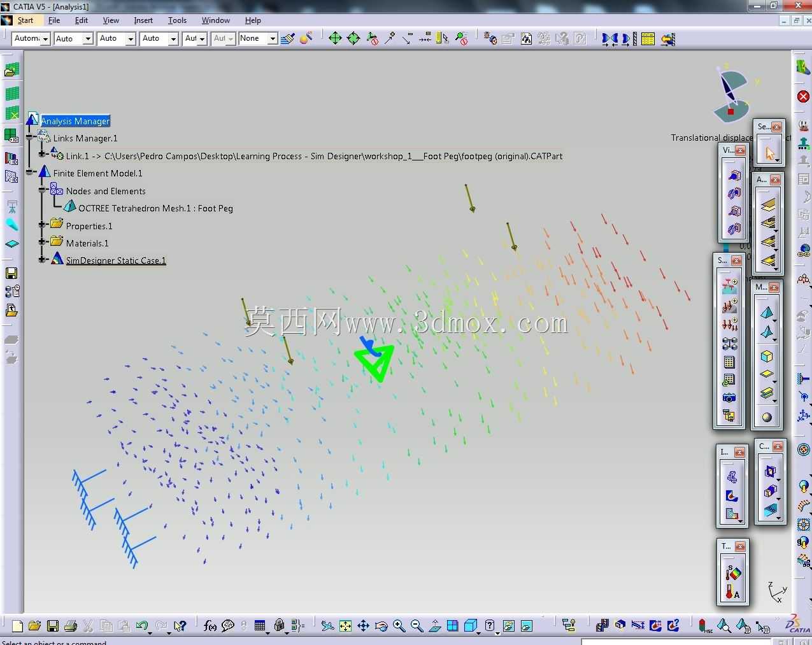Image resolution: width=812 pixels, height=645 pixels.
Task: Click the Nodes and Elements tree entry
Action: (106, 191)
